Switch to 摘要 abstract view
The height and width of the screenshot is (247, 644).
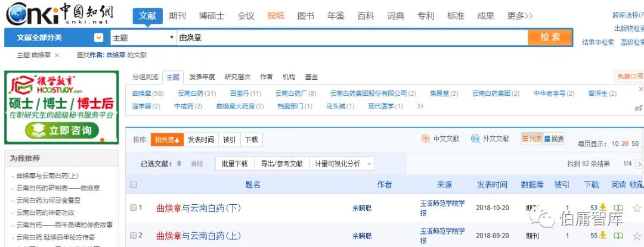point(554,139)
